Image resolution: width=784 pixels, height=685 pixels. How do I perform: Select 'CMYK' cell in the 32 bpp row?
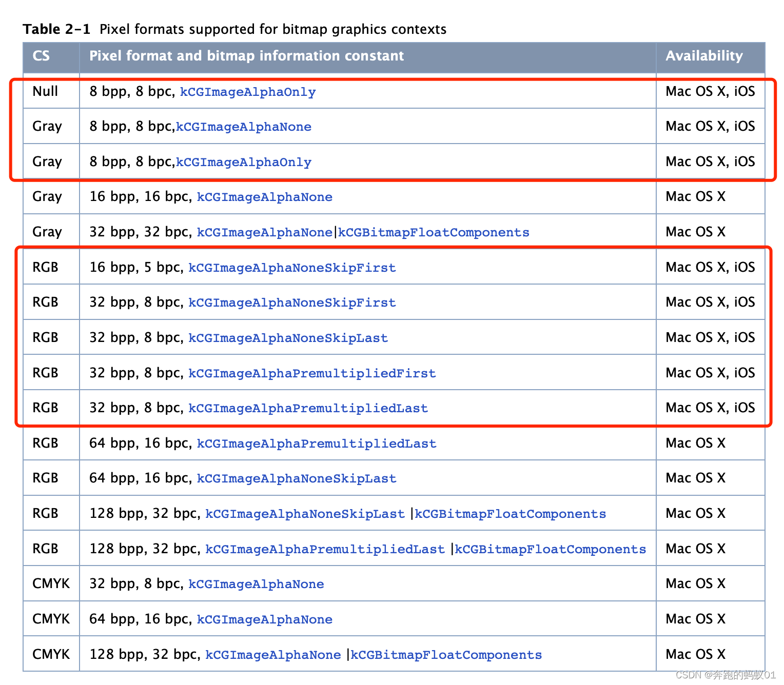coord(51,583)
